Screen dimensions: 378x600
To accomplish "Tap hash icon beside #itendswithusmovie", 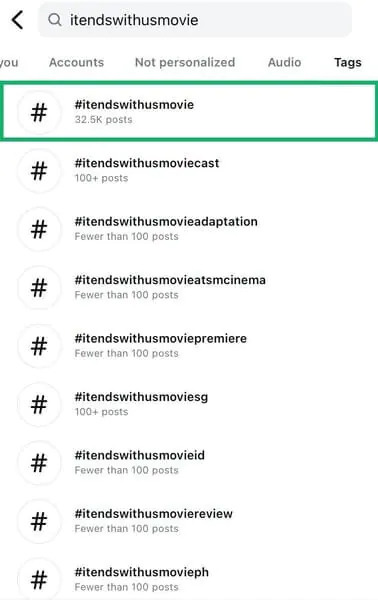I will pyautogui.click(x=39, y=112).
